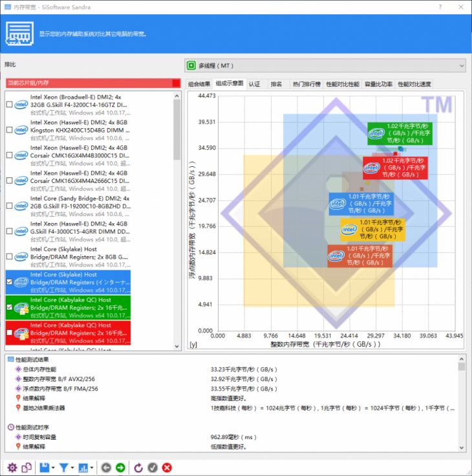Select 整数内存带宽 B/F AVX2/256 row

tap(59, 379)
